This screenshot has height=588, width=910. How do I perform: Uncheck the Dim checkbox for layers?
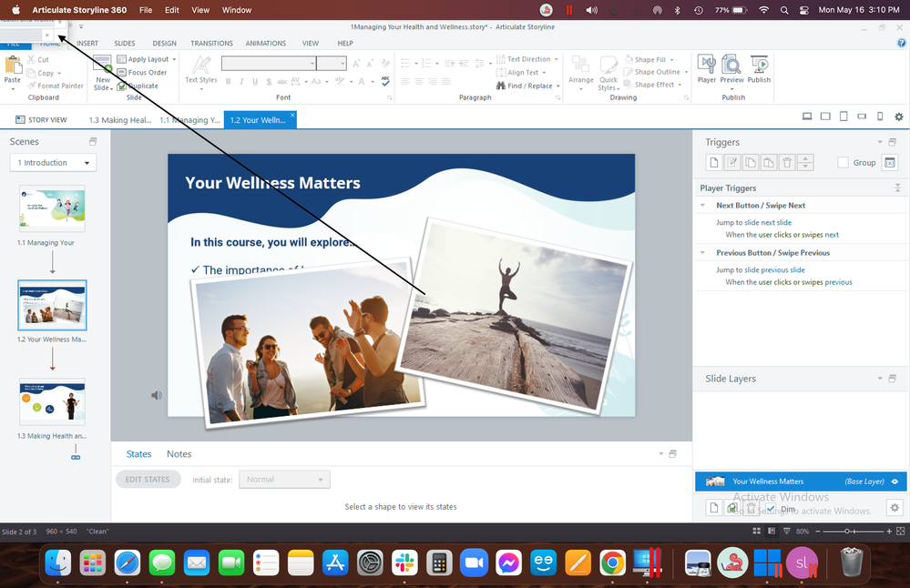[x=771, y=509]
